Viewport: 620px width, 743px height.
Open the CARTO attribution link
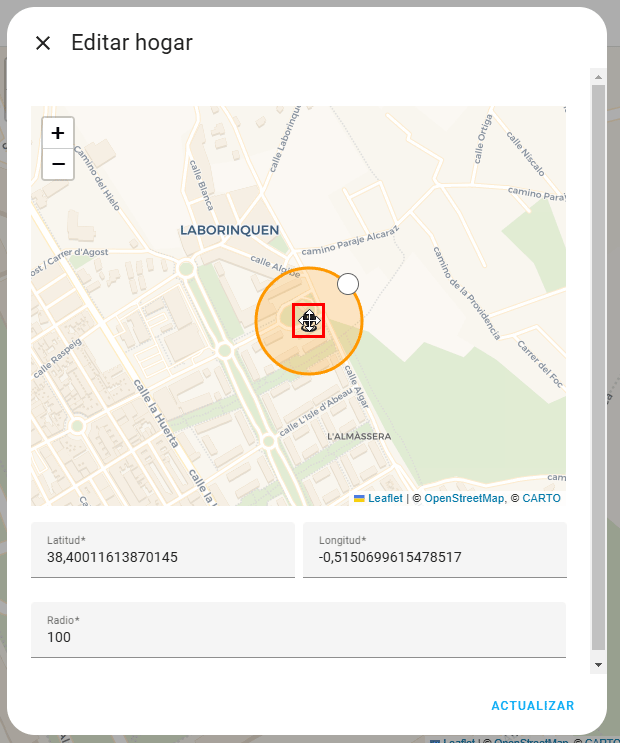coord(541,498)
